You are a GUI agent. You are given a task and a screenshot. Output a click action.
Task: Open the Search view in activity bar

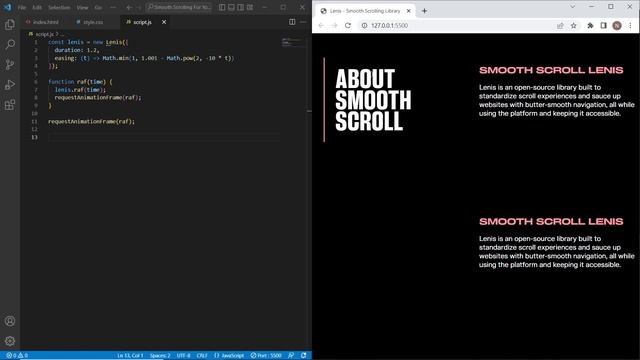pyautogui.click(x=10, y=44)
